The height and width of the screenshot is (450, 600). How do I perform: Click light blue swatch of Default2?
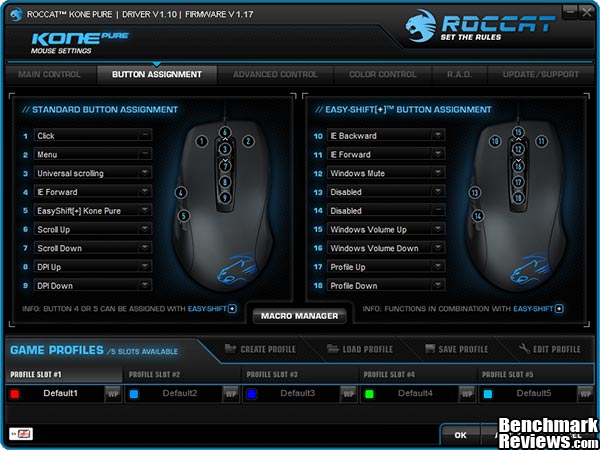click(x=134, y=394)
